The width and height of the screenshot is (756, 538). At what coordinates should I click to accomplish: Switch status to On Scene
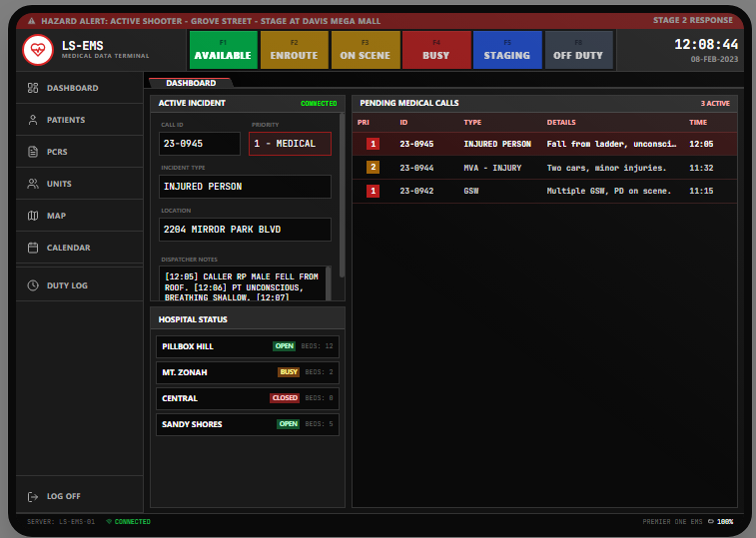click(366, 50)
